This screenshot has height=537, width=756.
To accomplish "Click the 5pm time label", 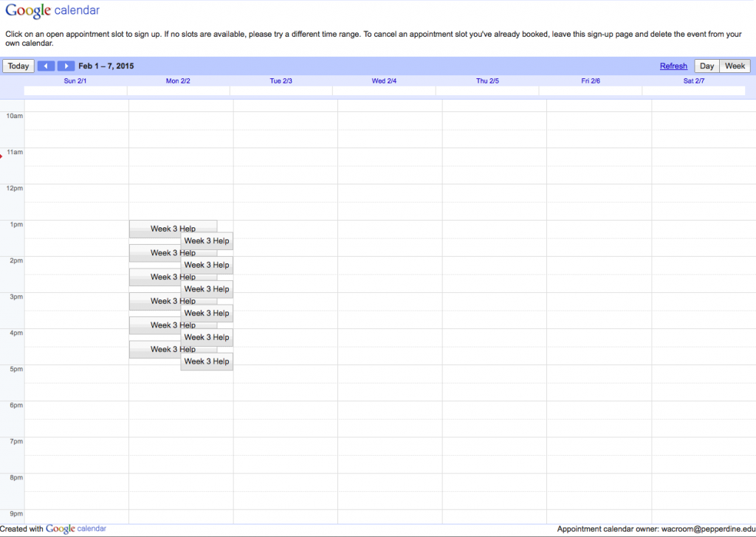I will tap(16, 370).
